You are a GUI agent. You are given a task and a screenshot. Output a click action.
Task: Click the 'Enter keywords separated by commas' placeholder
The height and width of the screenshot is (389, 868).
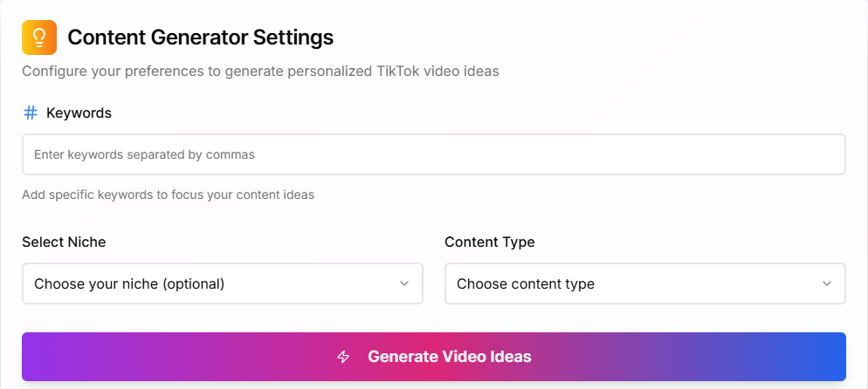click(x=144, y=154)
